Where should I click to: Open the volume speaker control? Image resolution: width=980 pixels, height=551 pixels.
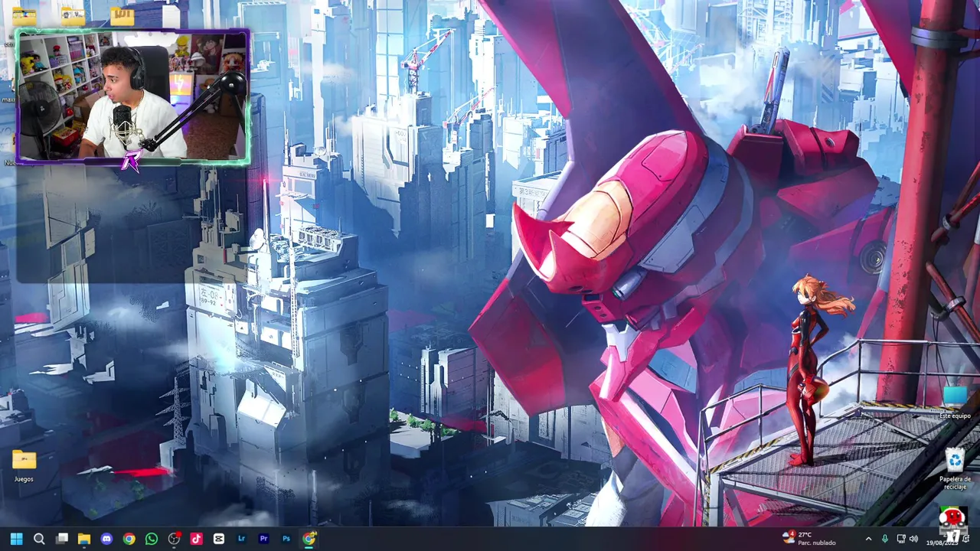(913, 539)
